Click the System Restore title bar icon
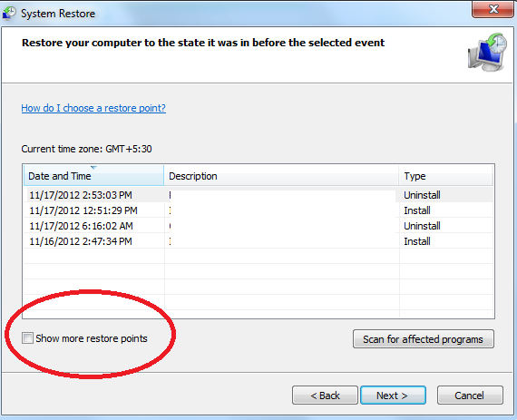The height and width of the screenshot is (420, 517). point(9,14)
